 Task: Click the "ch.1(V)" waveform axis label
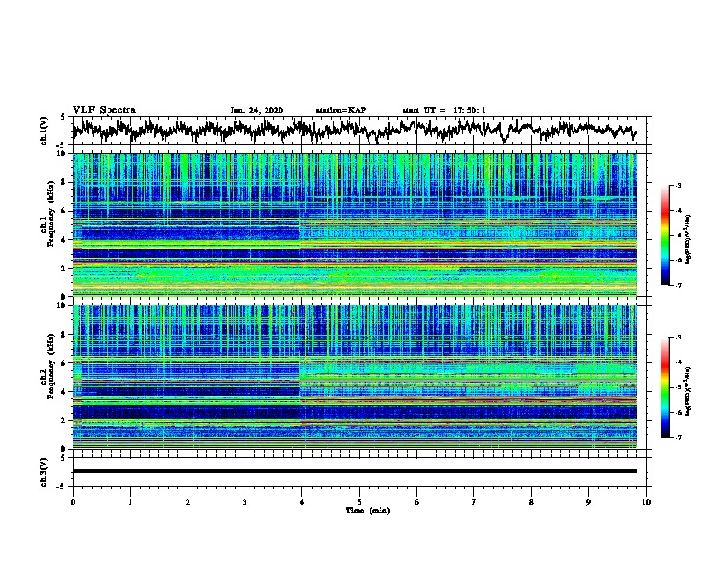pyautogui.click(x=44, y=131)
